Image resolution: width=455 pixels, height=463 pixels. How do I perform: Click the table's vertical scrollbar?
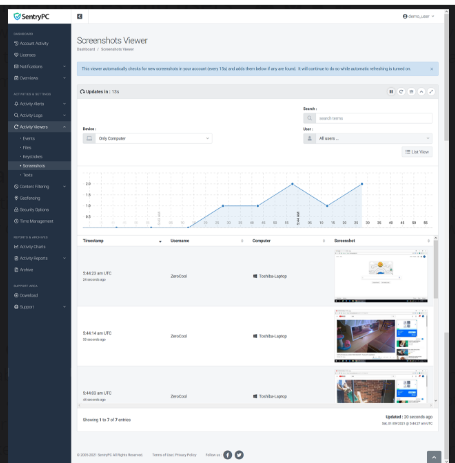point(436,269)
